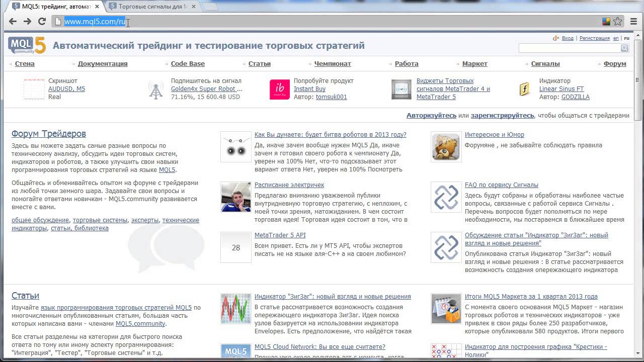Click the avatar photo beside Расписание электричек

[x=235, y=197]
